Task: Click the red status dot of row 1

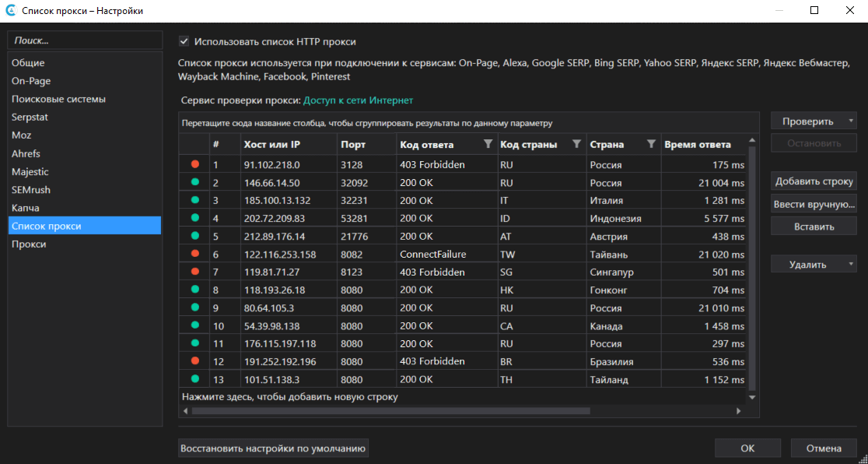Action: [195, 164]
